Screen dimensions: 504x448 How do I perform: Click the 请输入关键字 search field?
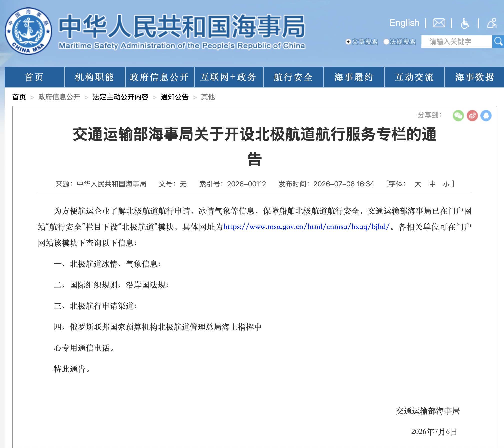coord(457,41)
